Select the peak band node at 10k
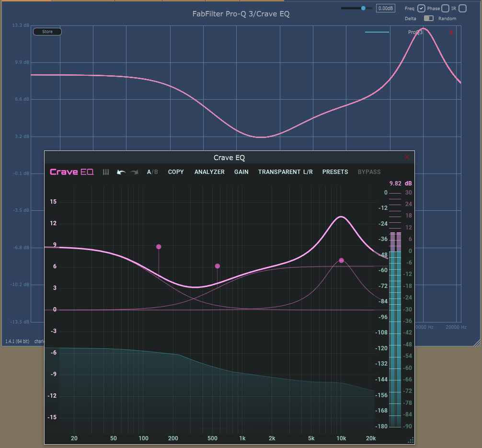This screenshot has height=448, width=482. 341,261
